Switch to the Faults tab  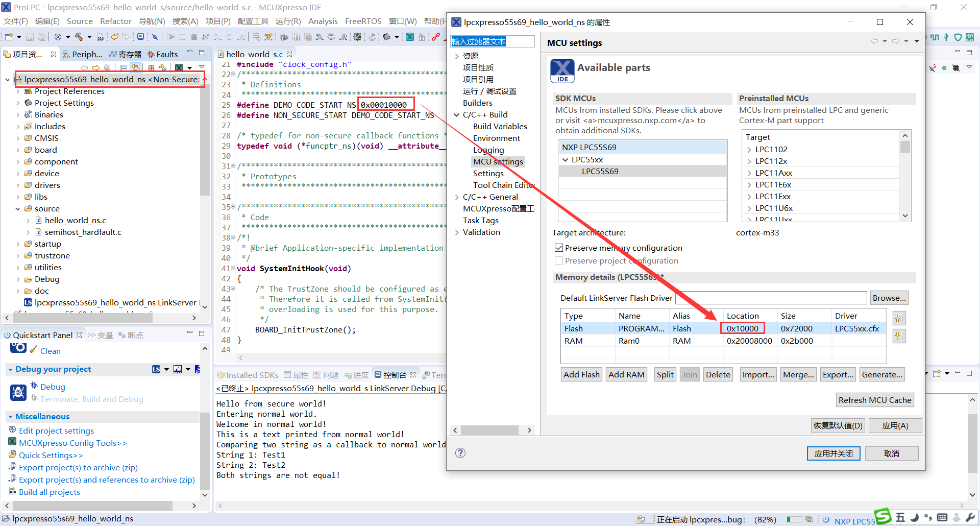[x=162, y=54]
